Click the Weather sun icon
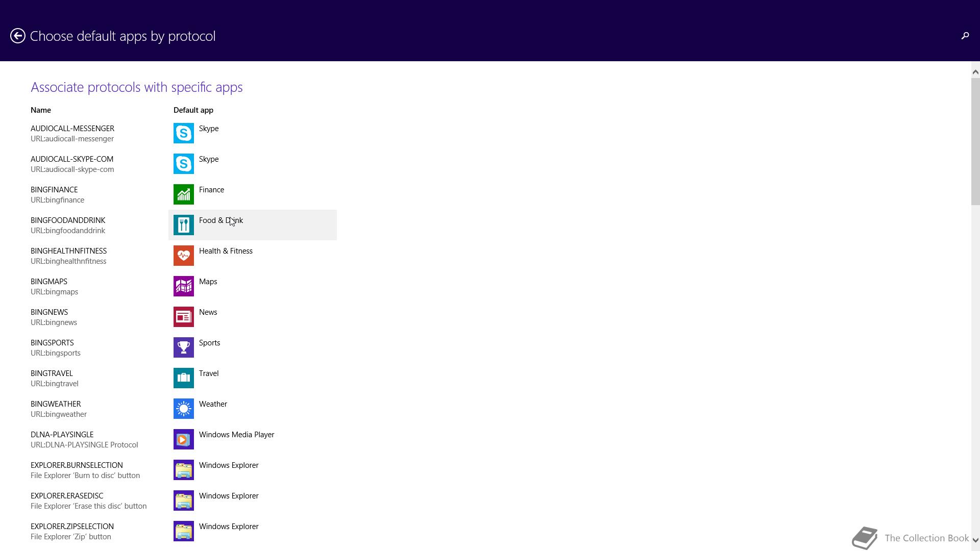Screen dimensions: 980x551 (x=184, y=409)
